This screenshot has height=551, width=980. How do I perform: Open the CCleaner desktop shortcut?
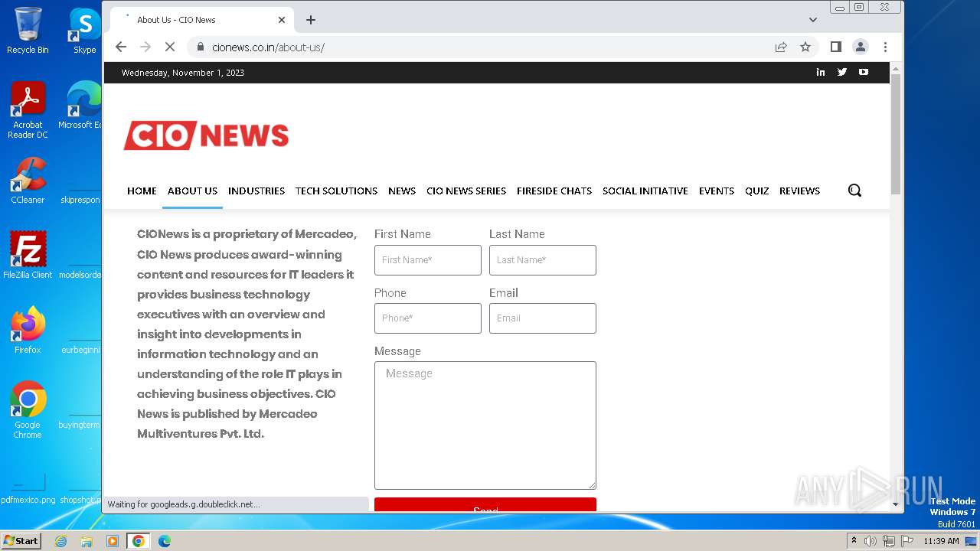point(28,181)
